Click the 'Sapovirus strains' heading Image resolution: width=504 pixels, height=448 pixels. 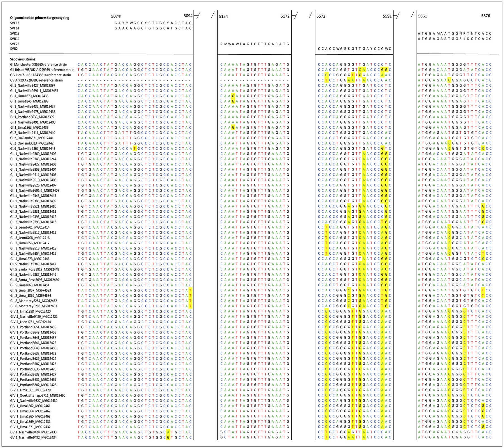(x=23, y=59)
